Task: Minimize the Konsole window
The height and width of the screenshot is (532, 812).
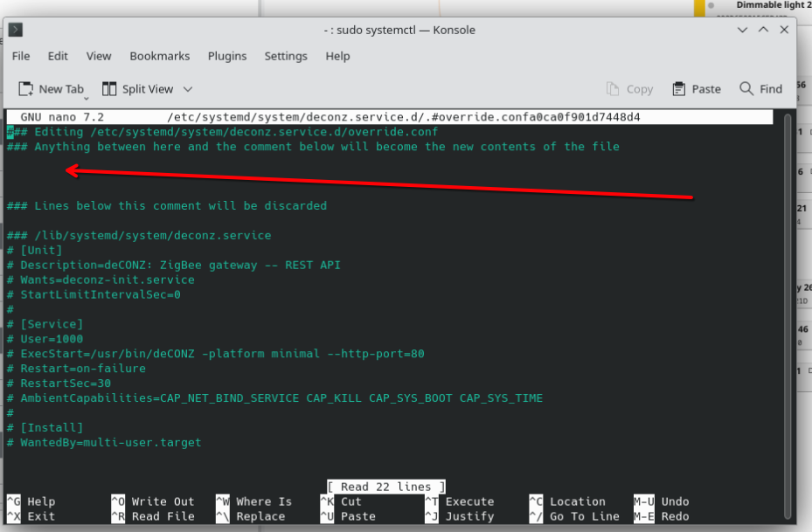Action: click(x=743, y=30)
